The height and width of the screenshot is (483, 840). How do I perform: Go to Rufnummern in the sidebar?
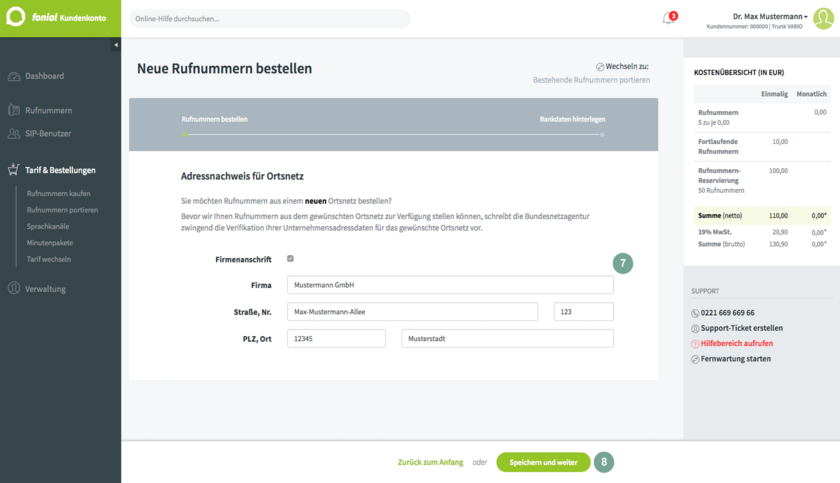pos(48,110)
